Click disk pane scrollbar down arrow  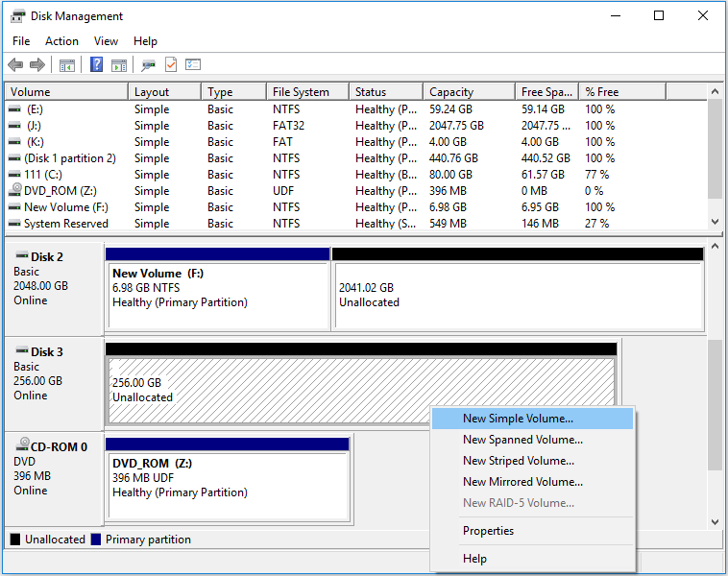pos(715,522)
